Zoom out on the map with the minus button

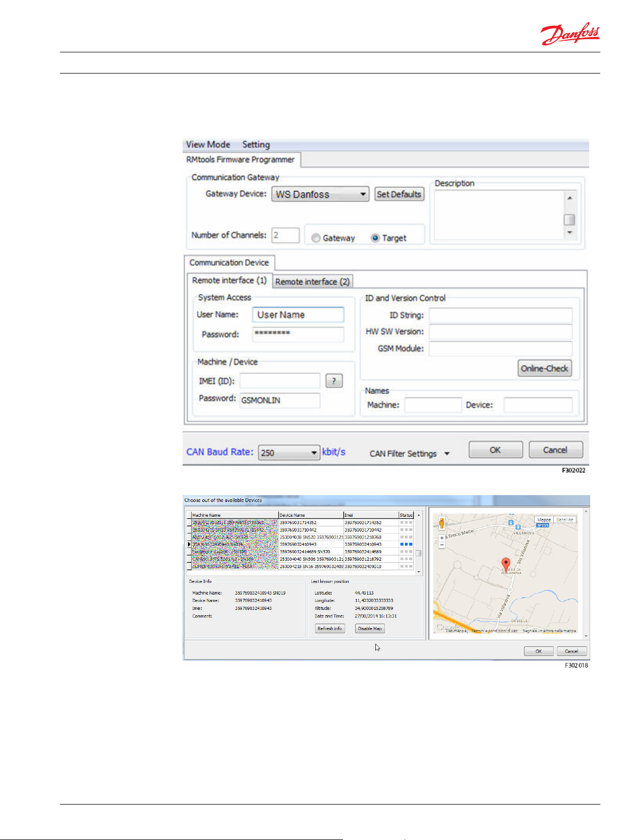tap(442, 544)
